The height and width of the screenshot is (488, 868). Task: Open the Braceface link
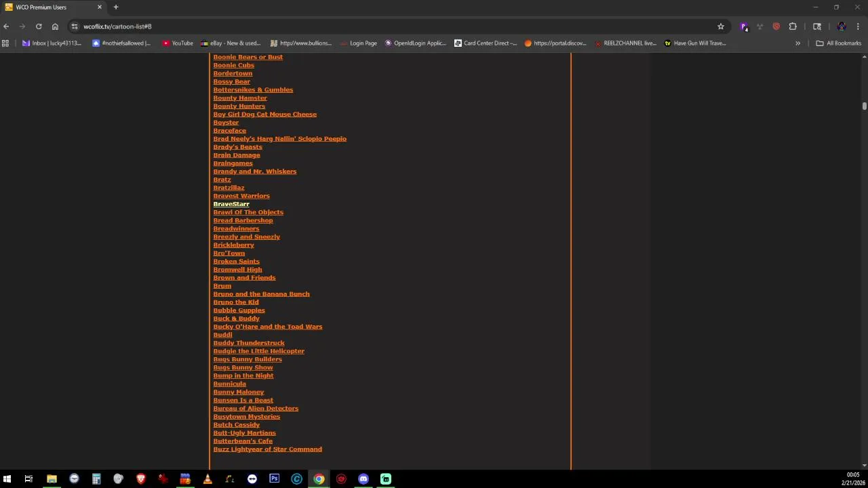[x=229, y=131]
